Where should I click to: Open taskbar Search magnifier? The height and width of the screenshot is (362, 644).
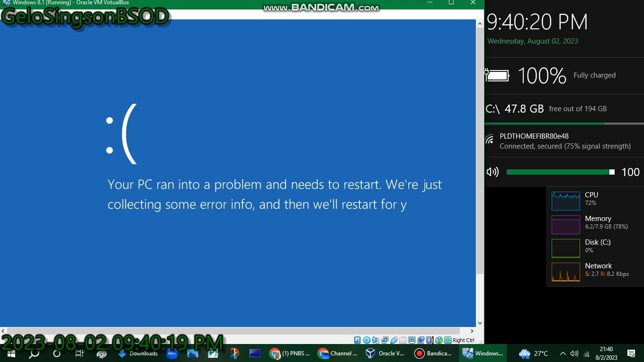click(x=34, y=353)
